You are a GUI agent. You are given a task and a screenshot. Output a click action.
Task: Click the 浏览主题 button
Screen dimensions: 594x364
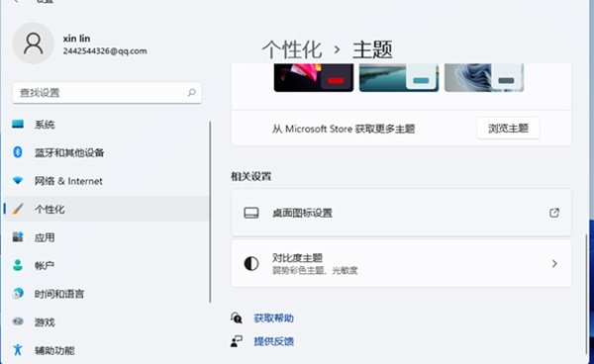(x=508, y=129)
